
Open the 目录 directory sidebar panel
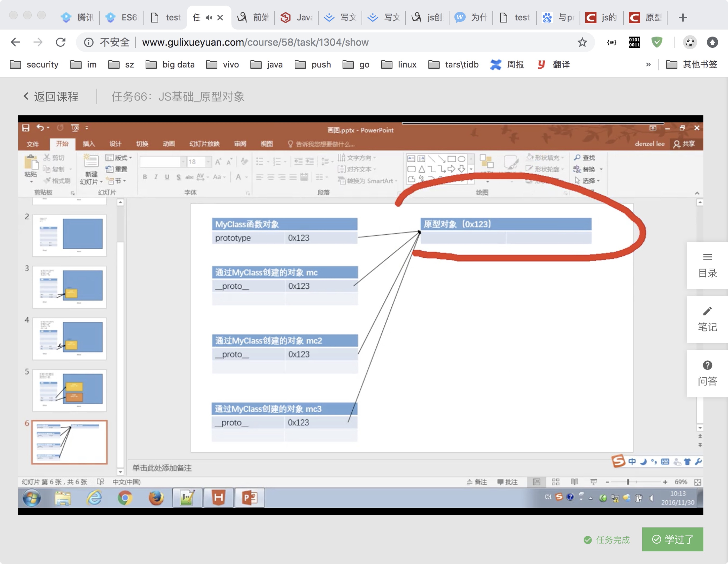pyautogui.click(x=707, y=265)
